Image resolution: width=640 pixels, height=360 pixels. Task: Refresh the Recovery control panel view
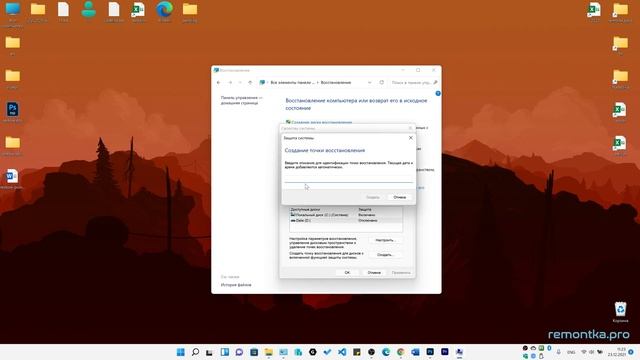(x=382, y=82)
